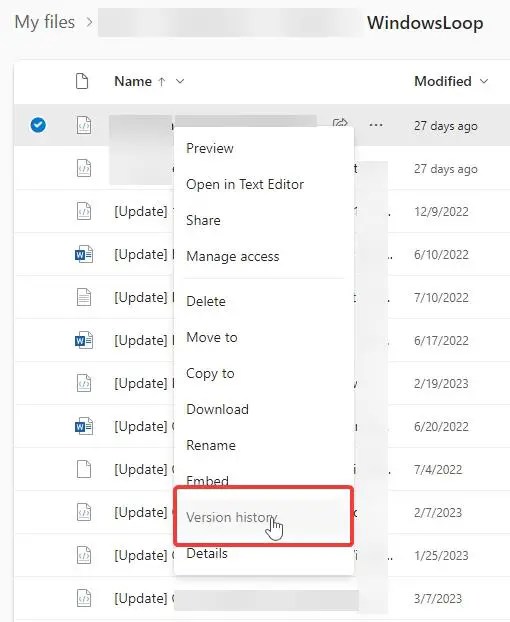Select Open in Text Editor
Image resolution: width=510 pixels, height=622 pixels.
[x=245, y=184]
